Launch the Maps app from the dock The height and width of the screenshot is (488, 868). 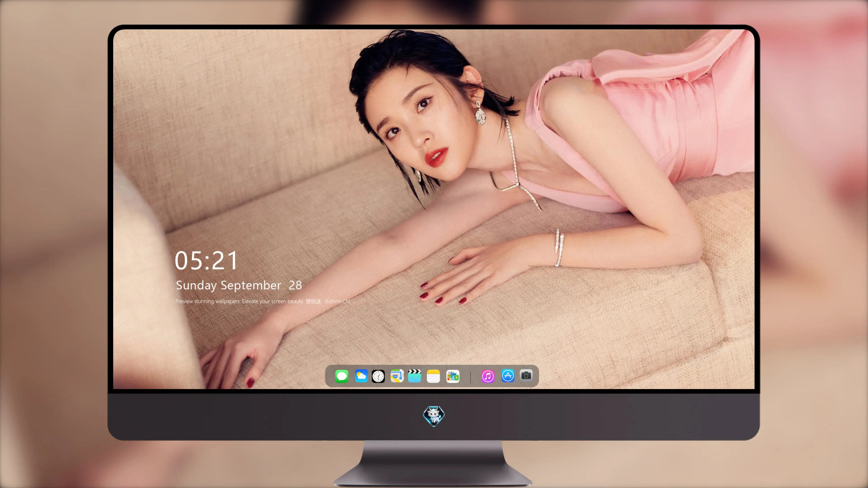(397, 376)
